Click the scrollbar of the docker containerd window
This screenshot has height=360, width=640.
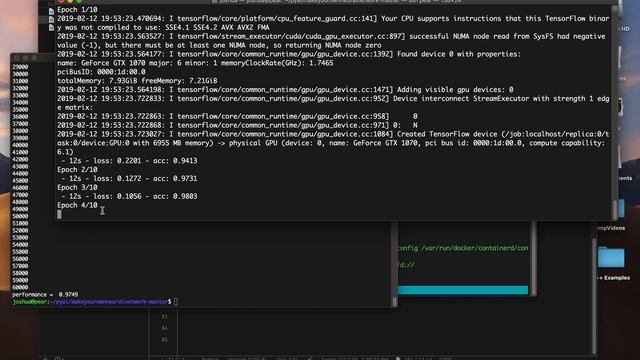pyautogui.click(x=533, y=258)
